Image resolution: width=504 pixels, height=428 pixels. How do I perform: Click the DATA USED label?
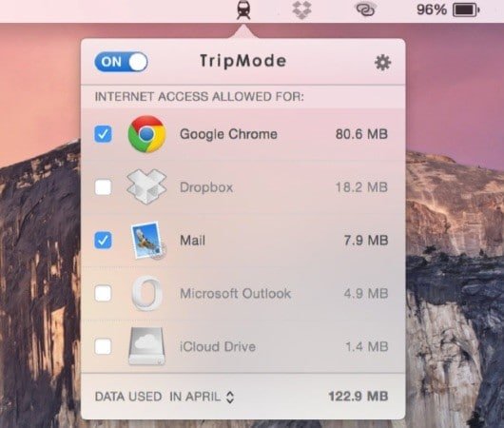tap(128, 397)
